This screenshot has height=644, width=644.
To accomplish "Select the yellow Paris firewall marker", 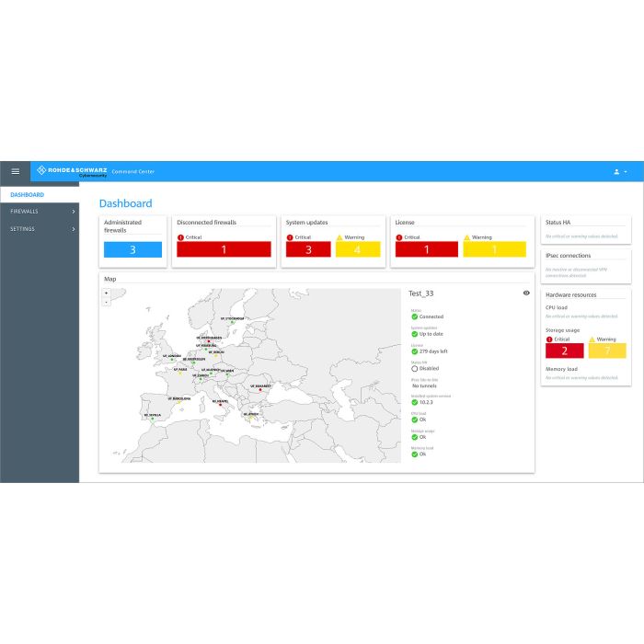I will (x=180, y=374).
